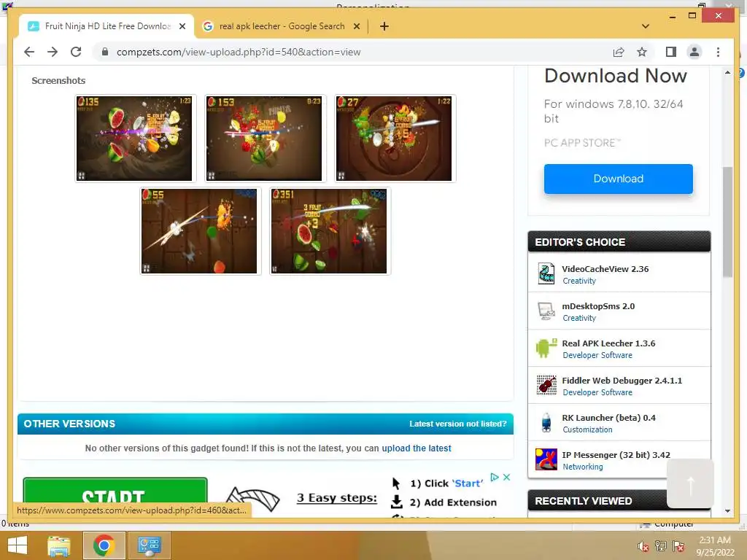The width and height of the screenshot is (747, 560).
Task: Open the Fruit Ninja screenshot showing score 153
Action: point(265,138)
